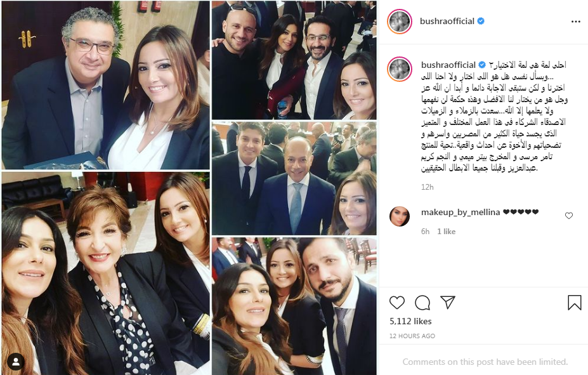Open bushraofficial profile picture in header
This screenshot has height=375, width=588.
coord(400,22)
